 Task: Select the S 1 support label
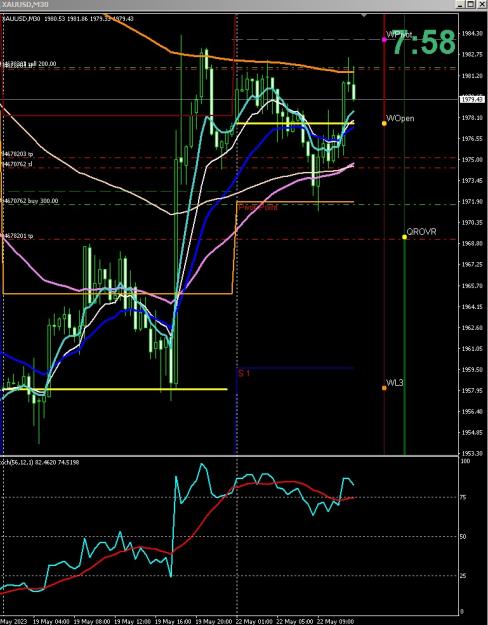244,373
